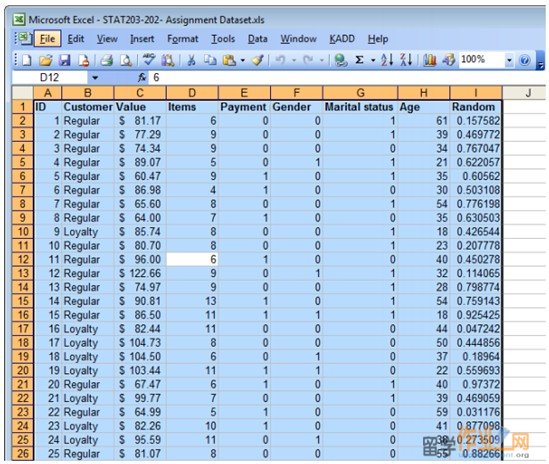Viewport: 549px width, 464px height.
Task: Expand Toolbar Options at toolbar's end
Action: pos(541,61)
